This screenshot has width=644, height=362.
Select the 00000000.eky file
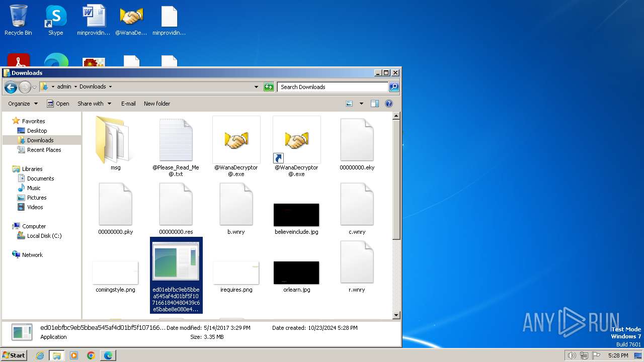[x=357, y=144]
